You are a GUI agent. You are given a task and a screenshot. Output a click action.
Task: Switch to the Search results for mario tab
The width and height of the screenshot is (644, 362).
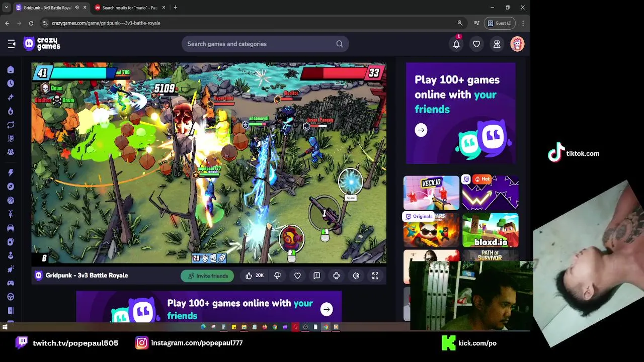click(130, 8)
